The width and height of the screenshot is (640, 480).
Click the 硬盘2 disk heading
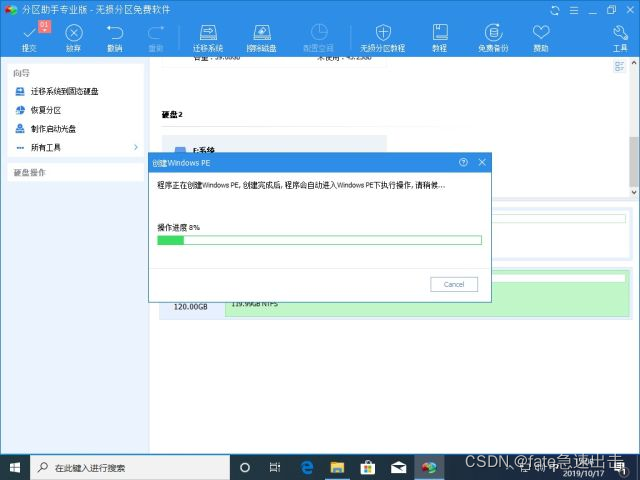(x=172, y=114)
